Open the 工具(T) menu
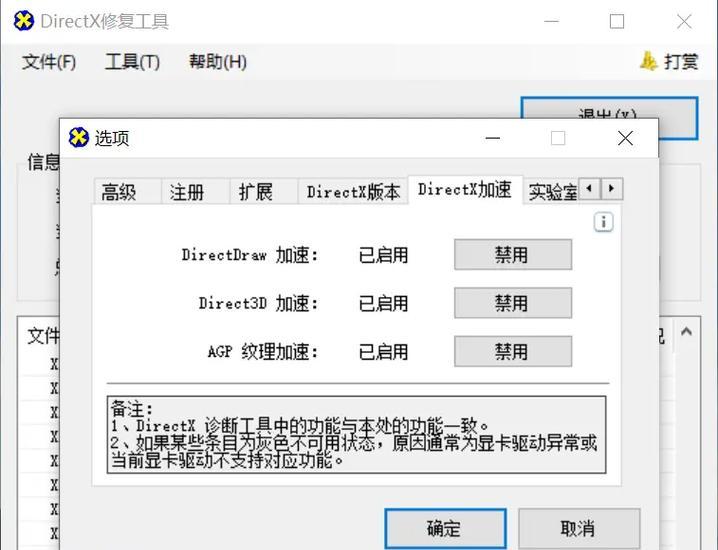 tap(132, 61)
